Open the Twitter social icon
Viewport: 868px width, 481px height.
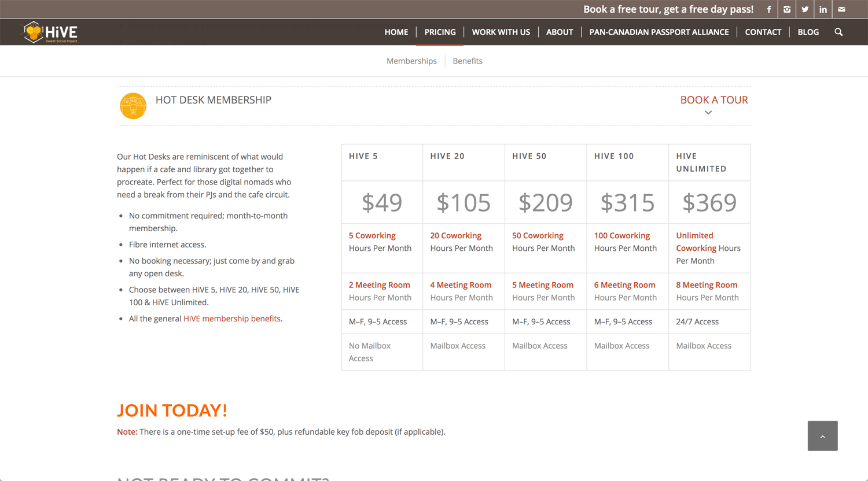point(805,9)
